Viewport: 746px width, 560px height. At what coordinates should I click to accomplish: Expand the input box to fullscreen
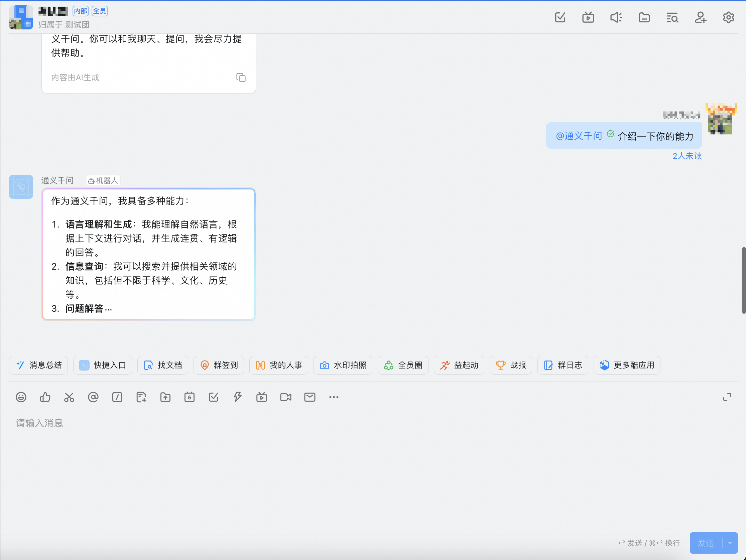727,397
